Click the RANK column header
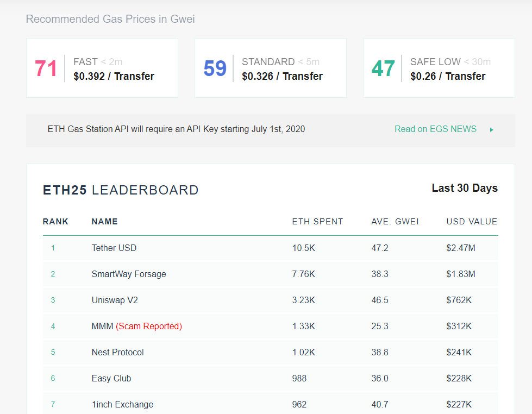532x414 pixels. tap(55, 222)
